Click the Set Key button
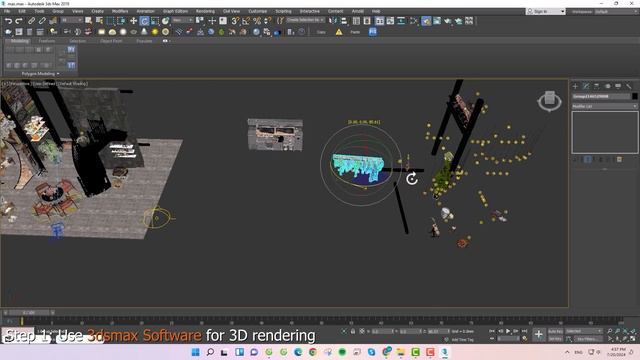This screenshot has width=640, height=360. tap(555, 339)
